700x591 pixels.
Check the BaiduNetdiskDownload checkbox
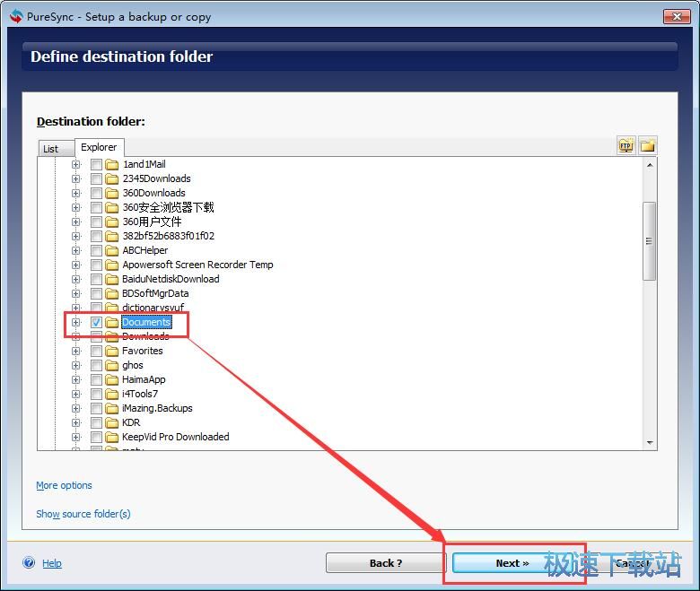coord(96,279)
